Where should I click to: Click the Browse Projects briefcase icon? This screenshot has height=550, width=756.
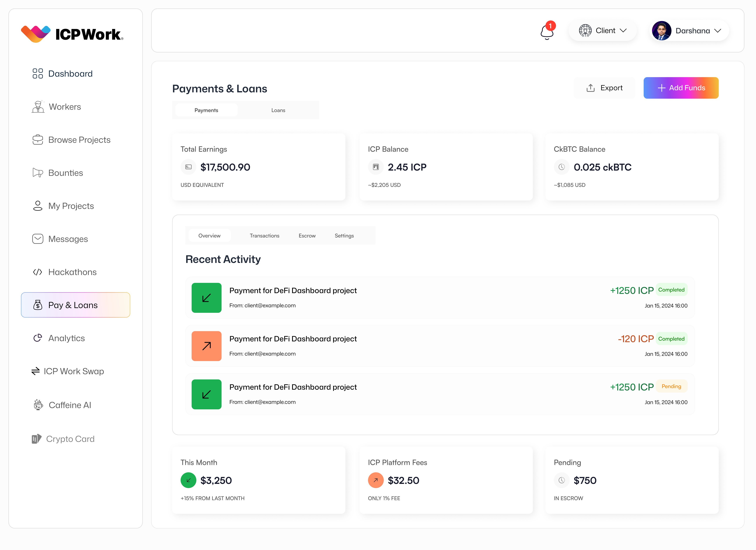coord(38,140)
